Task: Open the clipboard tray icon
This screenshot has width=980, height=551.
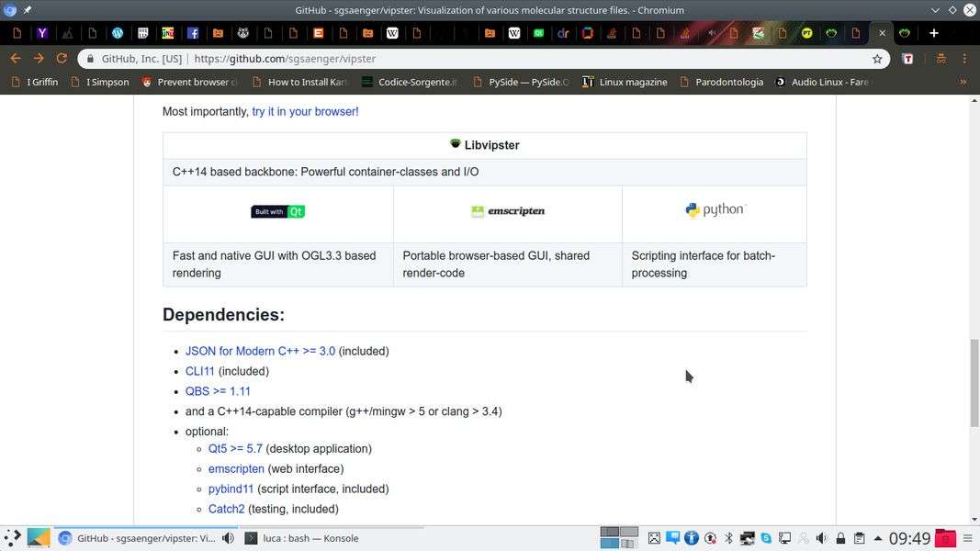Action: pyautogui.click(x=860, y=538)
